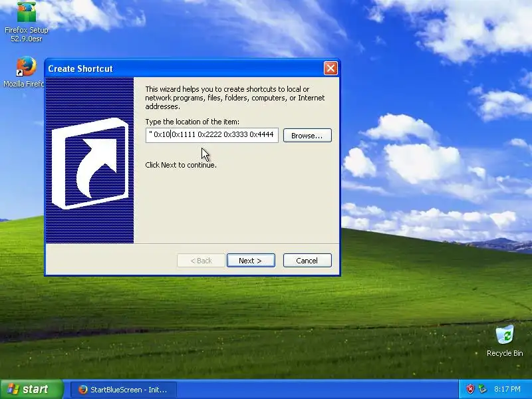This screenshot has width=532, height=399.
Task: Click the Safely Remove Hardware tray icon
Action: 481,389
